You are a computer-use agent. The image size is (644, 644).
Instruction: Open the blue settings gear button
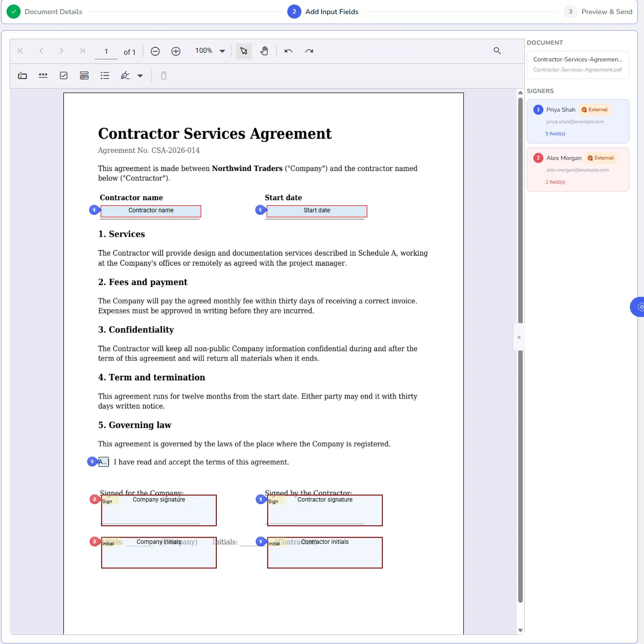pyautogui.click(x=638, y=307)
